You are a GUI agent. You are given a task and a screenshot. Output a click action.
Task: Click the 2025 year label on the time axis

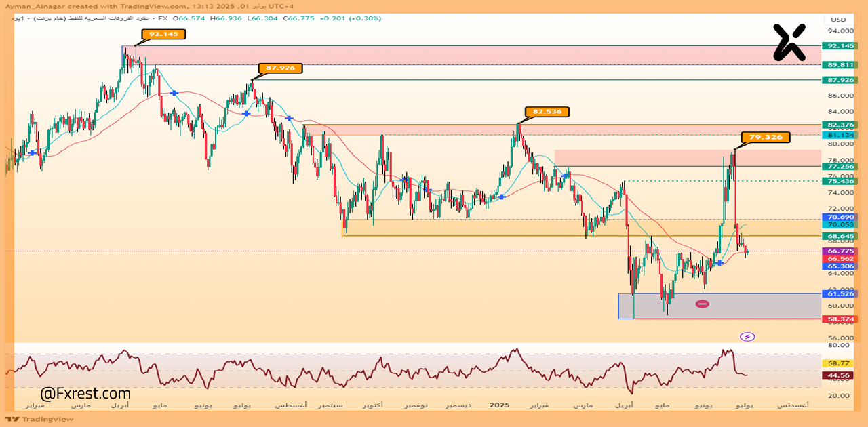click(499, 405)
